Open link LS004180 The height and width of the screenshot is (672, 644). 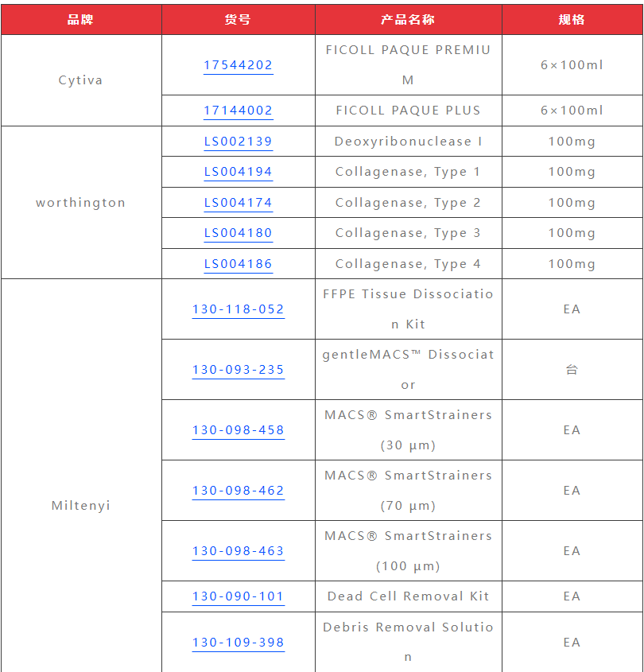click(x=238, y=233)
